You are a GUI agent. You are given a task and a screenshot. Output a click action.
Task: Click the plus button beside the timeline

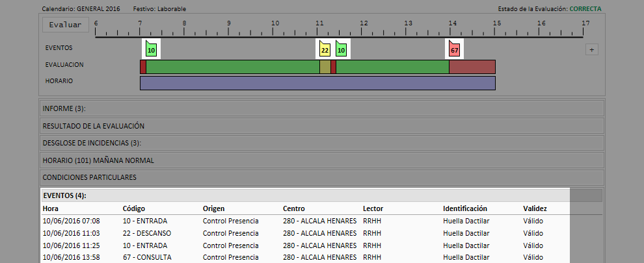click(591, 49)
